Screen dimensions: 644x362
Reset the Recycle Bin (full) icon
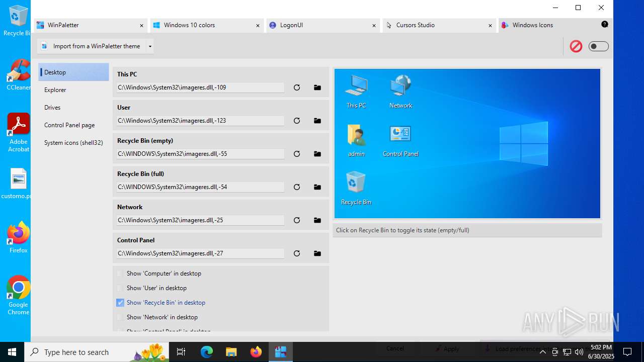297,187
